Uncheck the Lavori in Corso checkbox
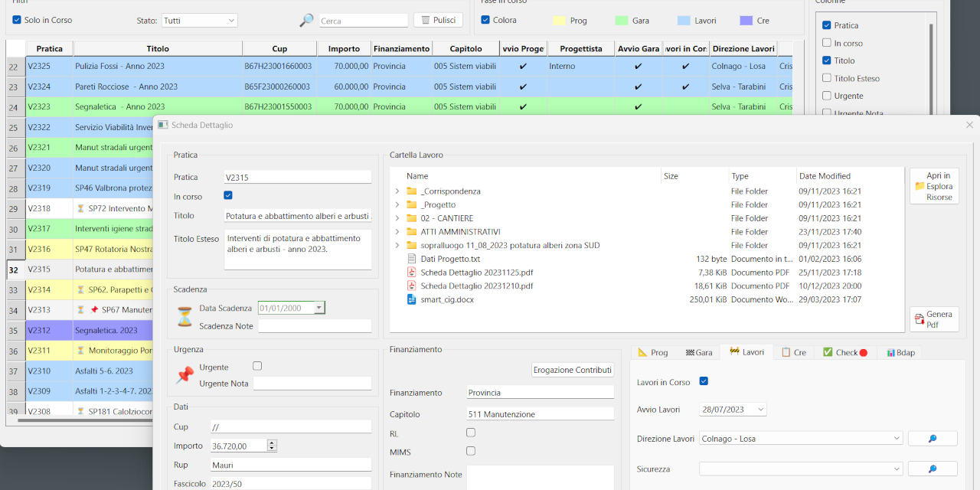980x490 pixels. click(704, 381)
